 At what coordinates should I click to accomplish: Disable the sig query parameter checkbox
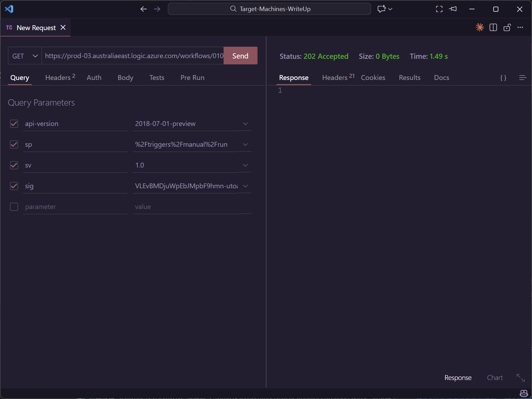[x=14, y=186]
